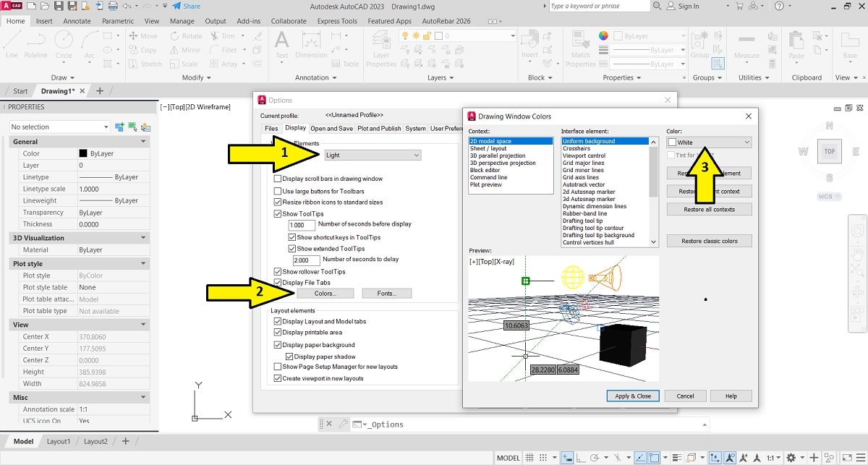Toggle the Show ToolTips checkbox
The image size is (868, 465).
click(x=278, y=214)
